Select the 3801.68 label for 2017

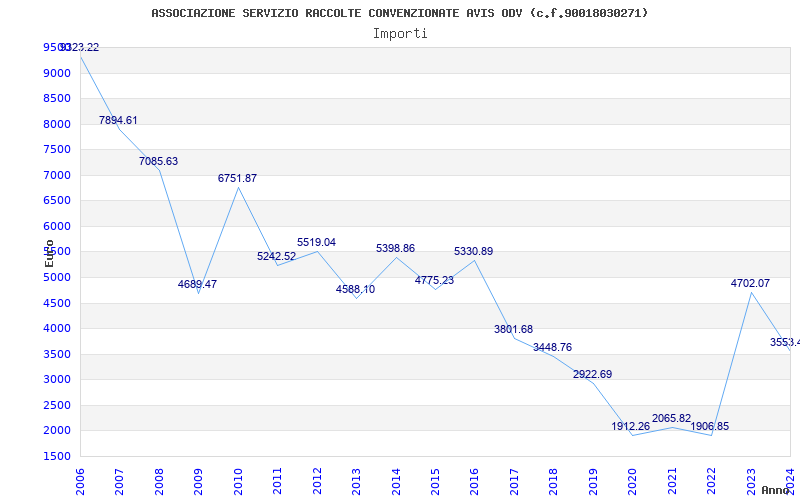(x=513, y=330)
